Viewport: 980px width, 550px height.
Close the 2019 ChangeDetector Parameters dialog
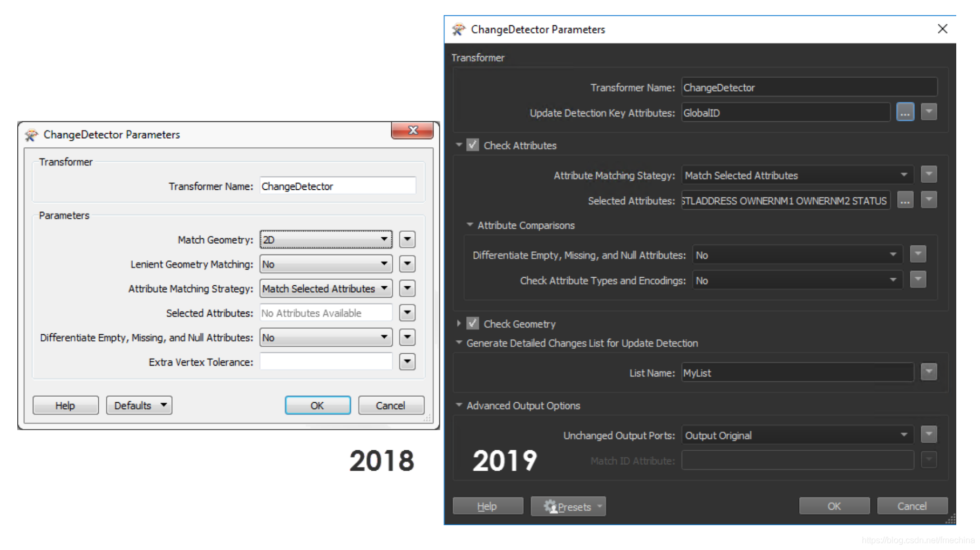point(942,29)
